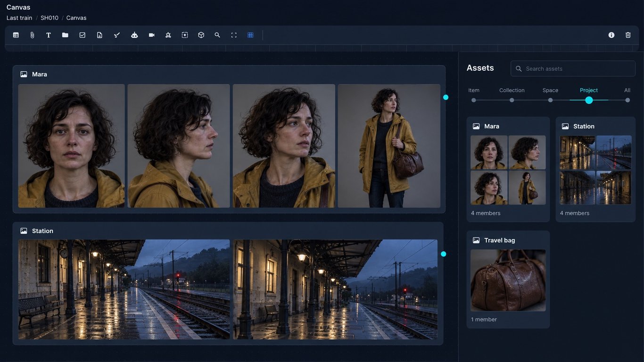Click the robot icon in the toolbar

(x=134, y=35)
